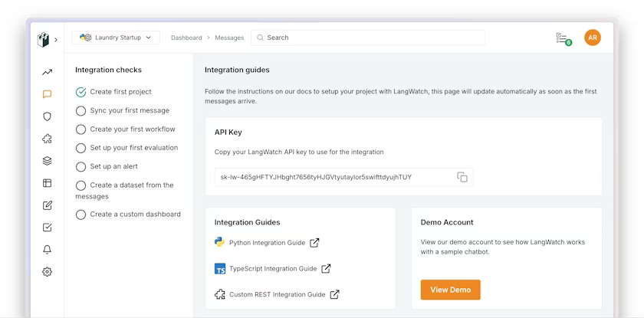The height and width of the screenshot is (318, 644).
Task: Mark 'Sync your first message' circle
Action: pyautogui.click(x=80, y=110)
